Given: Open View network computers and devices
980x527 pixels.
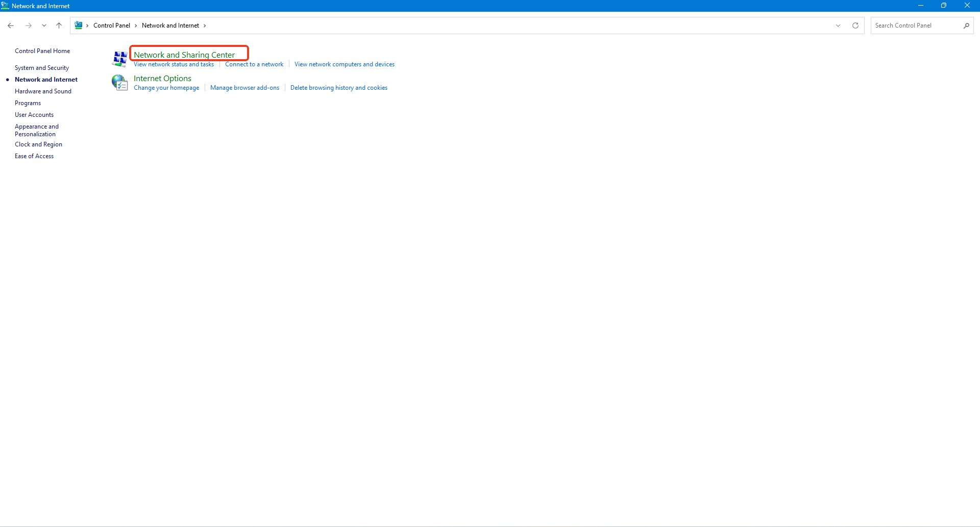Looking at the screenshot, I should click(345, 64).
